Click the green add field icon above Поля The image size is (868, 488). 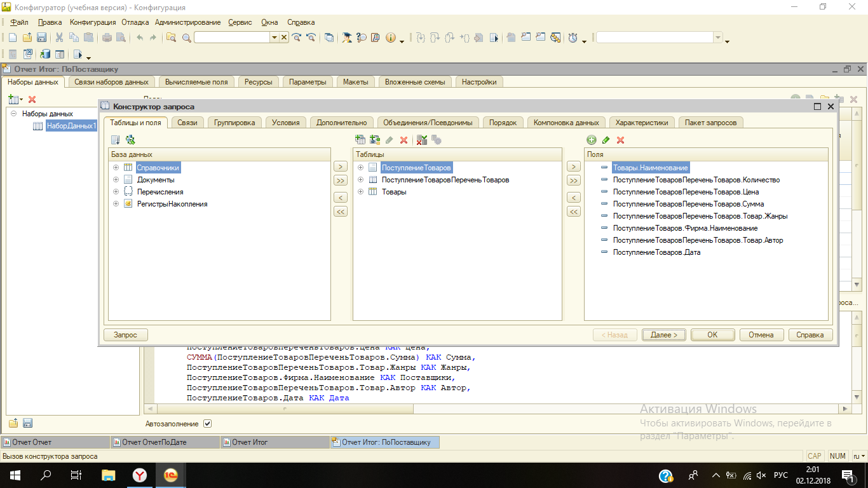pyautogui.click(x=592, y=140)
